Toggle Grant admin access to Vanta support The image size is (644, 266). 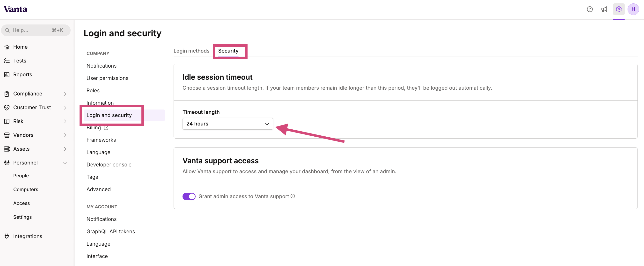[x=189, y=196]
